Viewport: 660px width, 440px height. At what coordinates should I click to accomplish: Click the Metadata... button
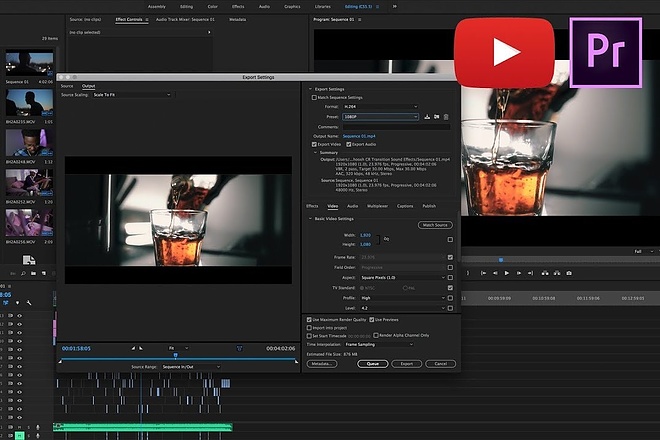[x=322, y=364]
